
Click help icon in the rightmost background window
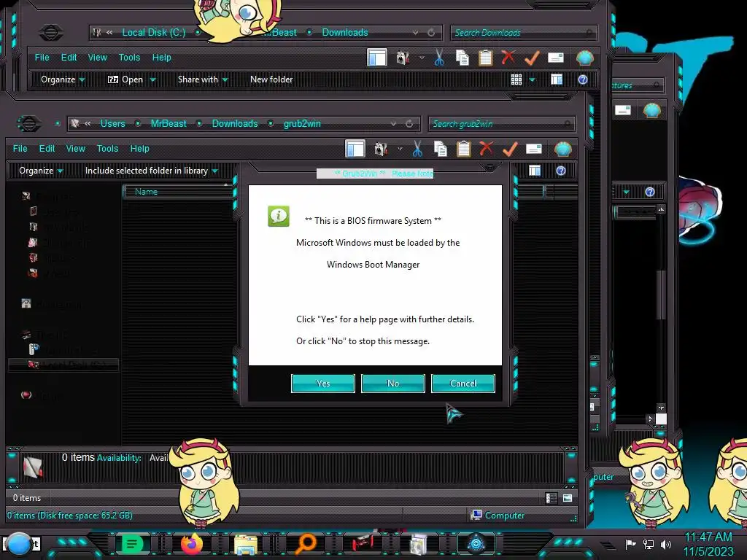point(650,192)
